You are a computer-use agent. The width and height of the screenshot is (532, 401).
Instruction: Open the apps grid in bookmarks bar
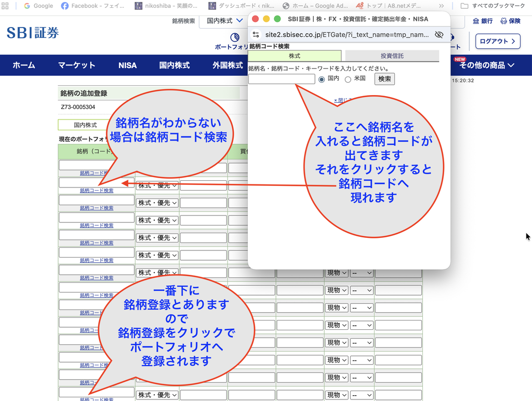[5, 6]
